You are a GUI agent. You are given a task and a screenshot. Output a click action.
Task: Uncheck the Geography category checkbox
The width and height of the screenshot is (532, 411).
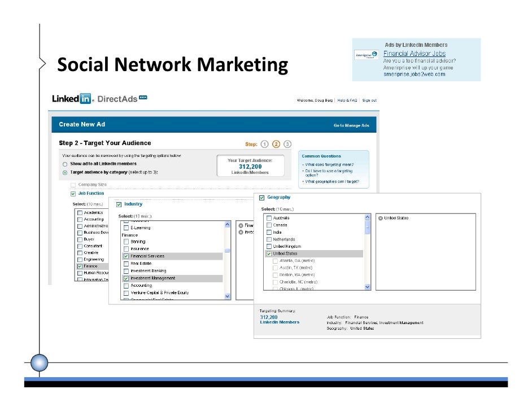coord(261,198)
